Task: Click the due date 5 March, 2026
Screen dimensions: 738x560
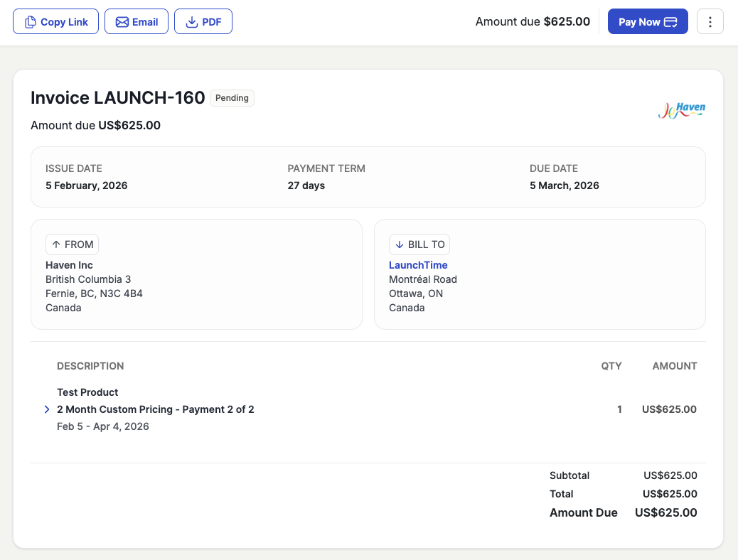Action: pos(564,185)
